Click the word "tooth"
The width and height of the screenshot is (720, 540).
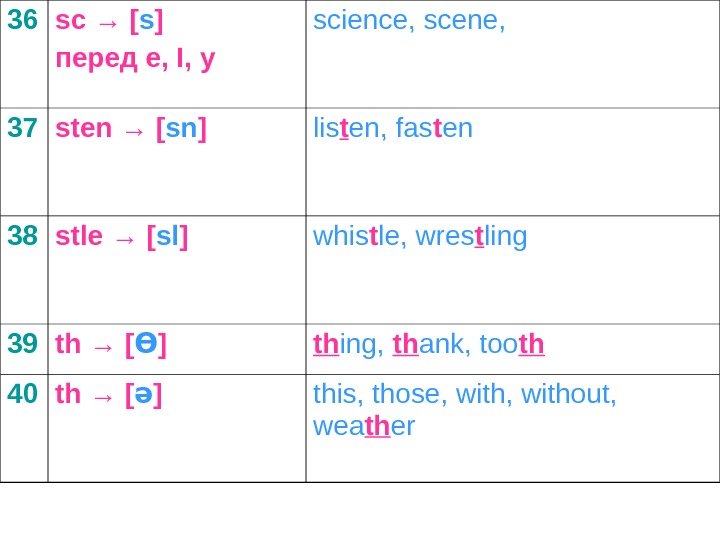point(511,344)
